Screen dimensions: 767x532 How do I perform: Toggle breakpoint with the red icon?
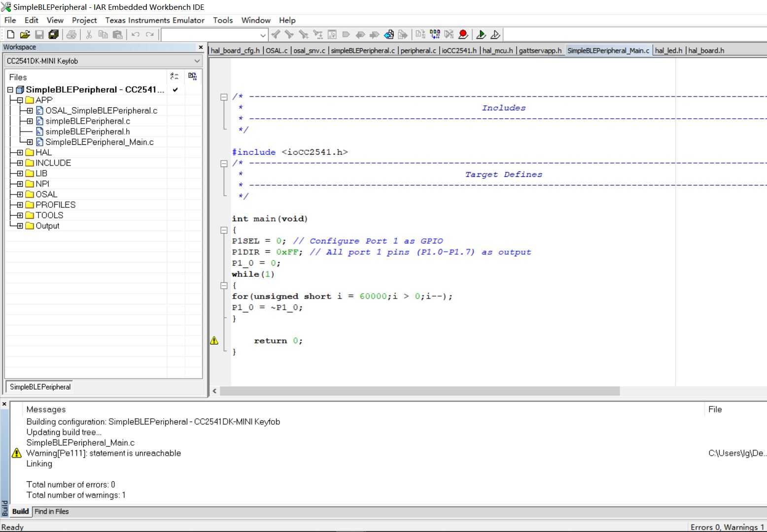point(463,34)
